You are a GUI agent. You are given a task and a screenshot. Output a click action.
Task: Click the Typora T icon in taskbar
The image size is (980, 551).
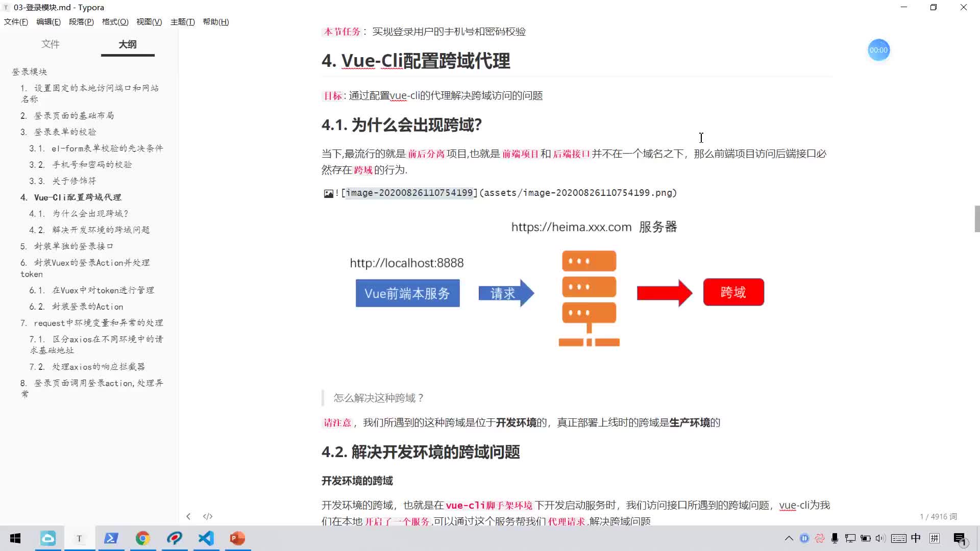pos(80,538)
